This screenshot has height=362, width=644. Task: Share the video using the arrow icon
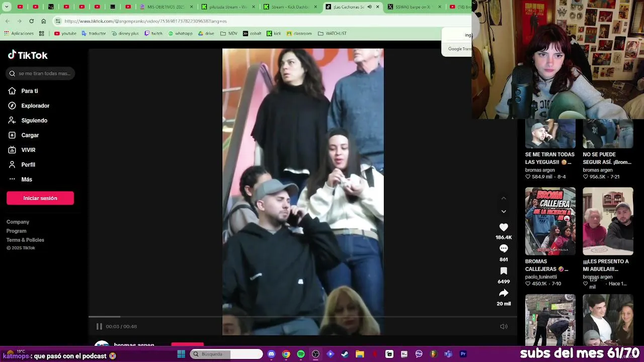coord(504,293)
